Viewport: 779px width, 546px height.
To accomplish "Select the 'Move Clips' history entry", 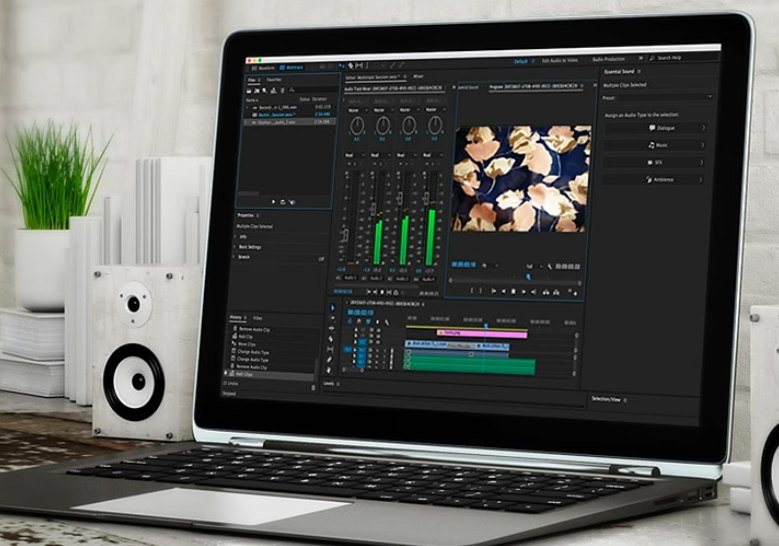I will coord(247,344).
